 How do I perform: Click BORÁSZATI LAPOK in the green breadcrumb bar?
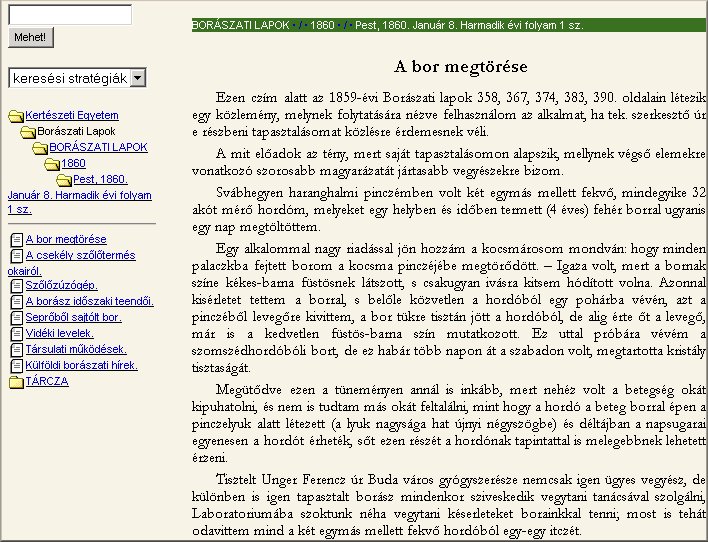241,25
